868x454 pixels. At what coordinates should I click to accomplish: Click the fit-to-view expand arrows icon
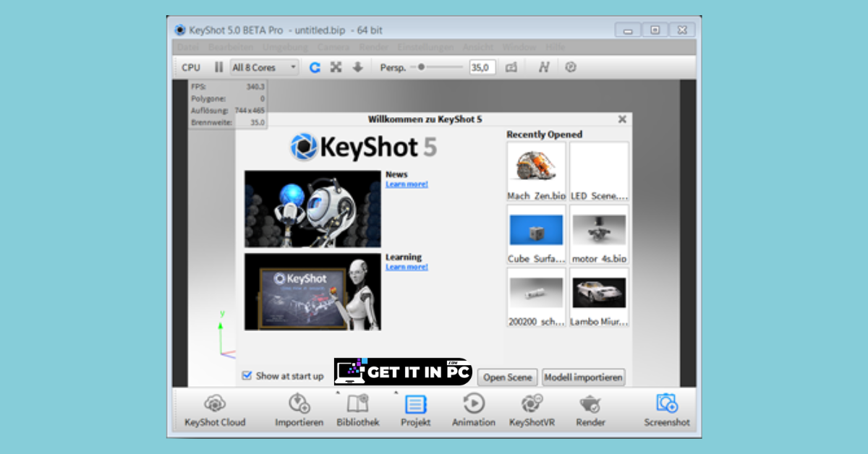pos(336,67)
